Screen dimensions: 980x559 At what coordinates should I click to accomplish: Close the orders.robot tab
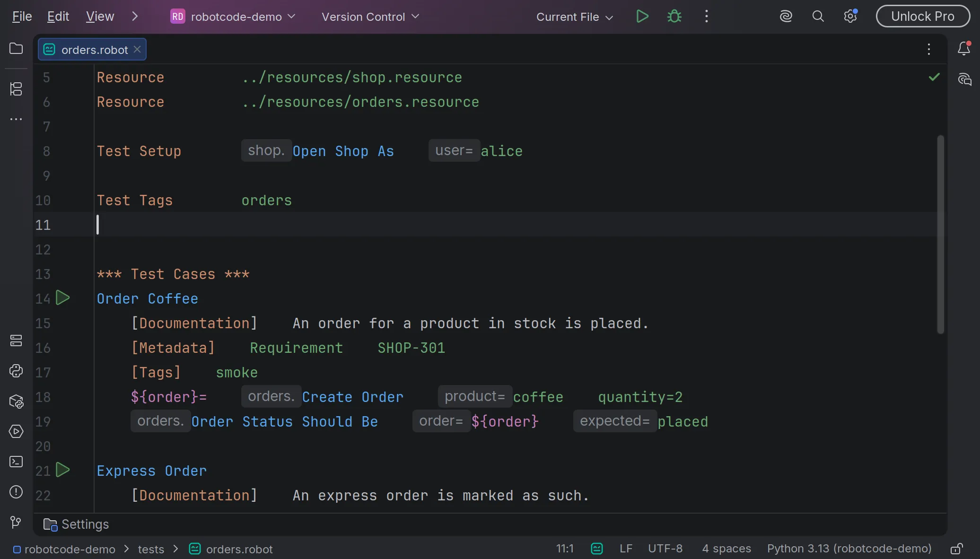tap(137, 49)
